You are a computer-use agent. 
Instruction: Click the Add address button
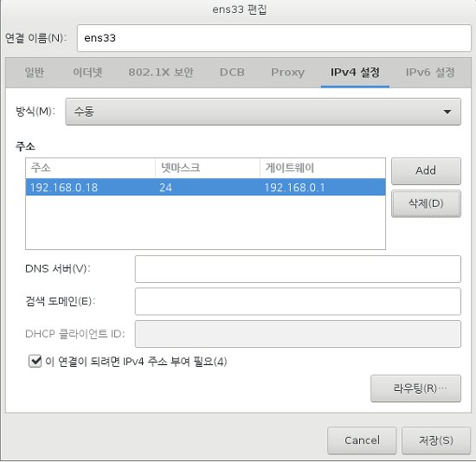[x=426, y=171]
